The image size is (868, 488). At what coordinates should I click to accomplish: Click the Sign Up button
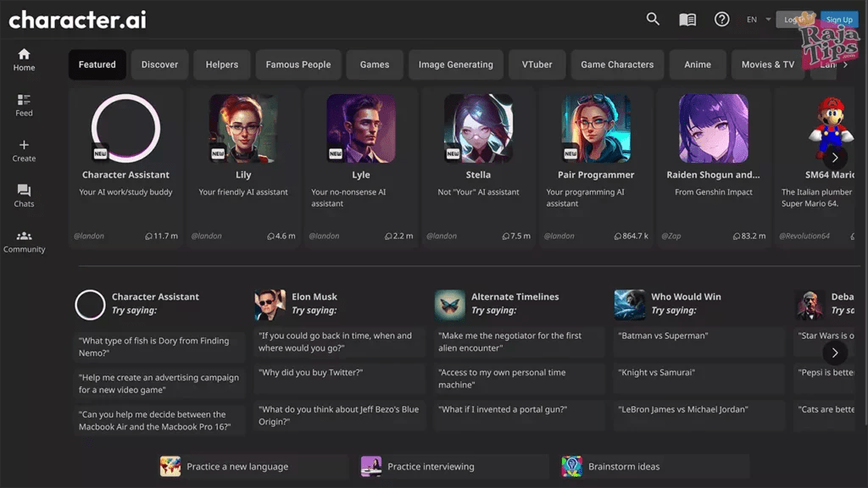[839, 19]
